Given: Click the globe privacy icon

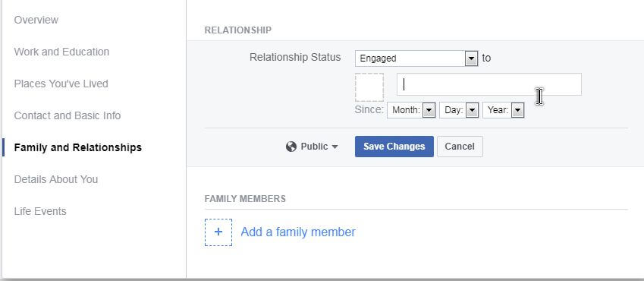Looking at the screenshot, I should coord(291,147).
